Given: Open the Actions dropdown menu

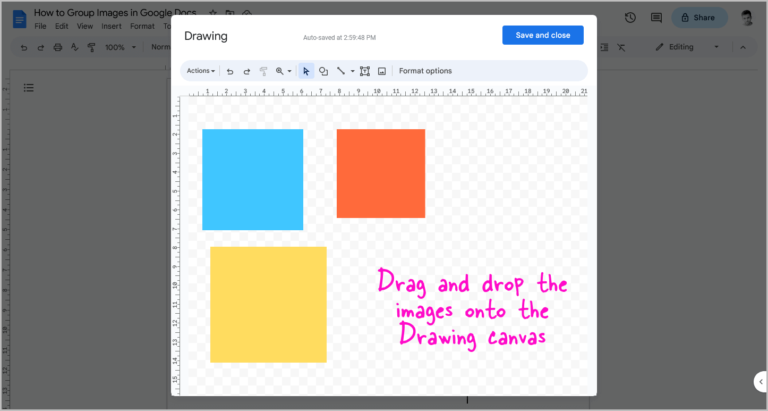Looking at the screenshot, I should 201,71.
